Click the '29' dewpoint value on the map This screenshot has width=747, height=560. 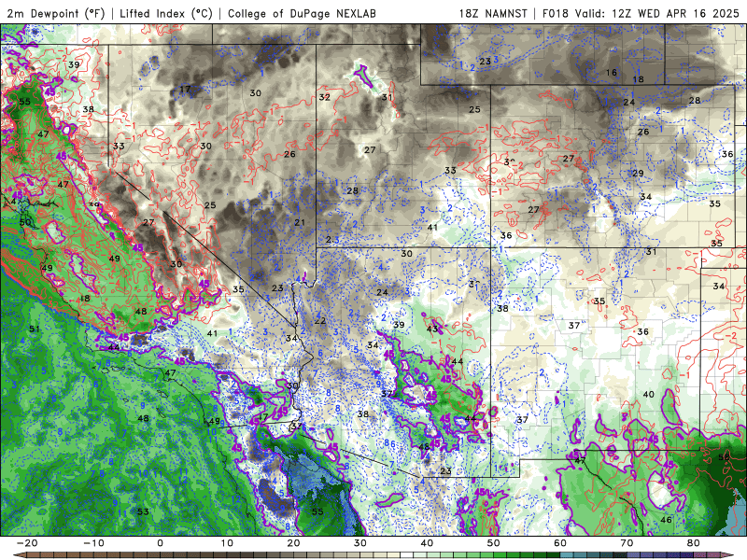point(638,173)
